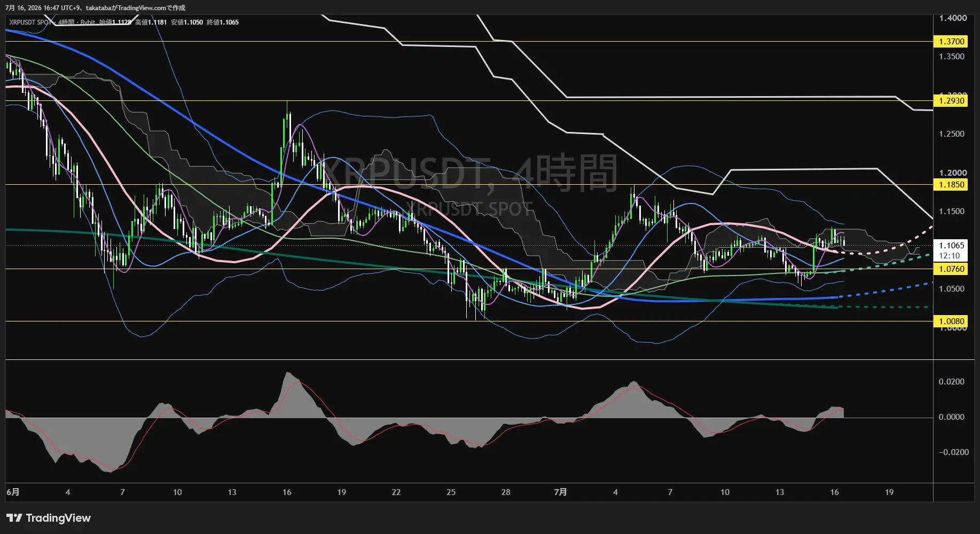980x534 pixels.
Task: Select the yellow 1.3700 price label
Action: 951,42
